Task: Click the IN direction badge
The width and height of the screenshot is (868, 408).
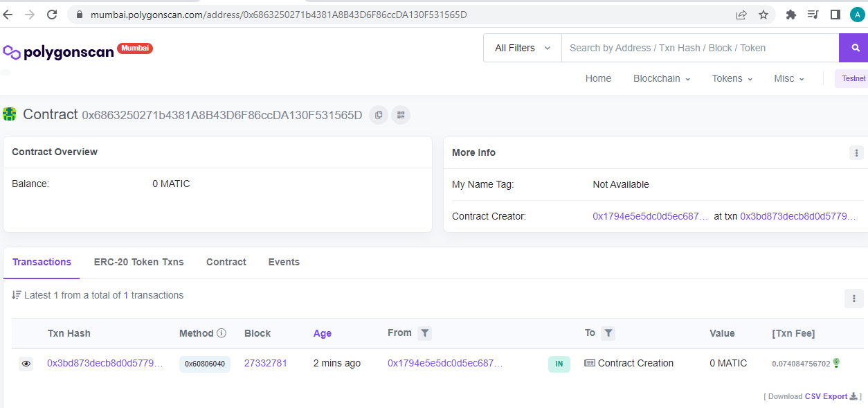Action: [x=559, y=364]
